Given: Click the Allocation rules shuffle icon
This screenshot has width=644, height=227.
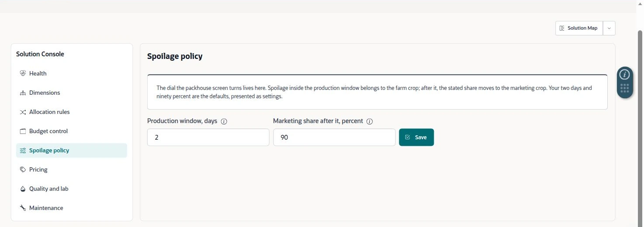Looking at the screenshot, I should click(x=23, y=112).
